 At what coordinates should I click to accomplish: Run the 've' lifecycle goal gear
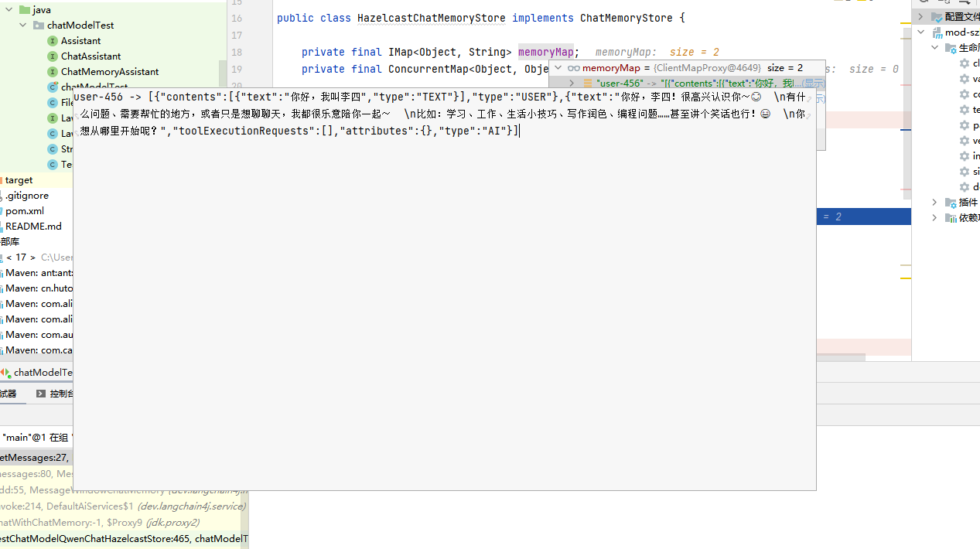coord(965,141)
